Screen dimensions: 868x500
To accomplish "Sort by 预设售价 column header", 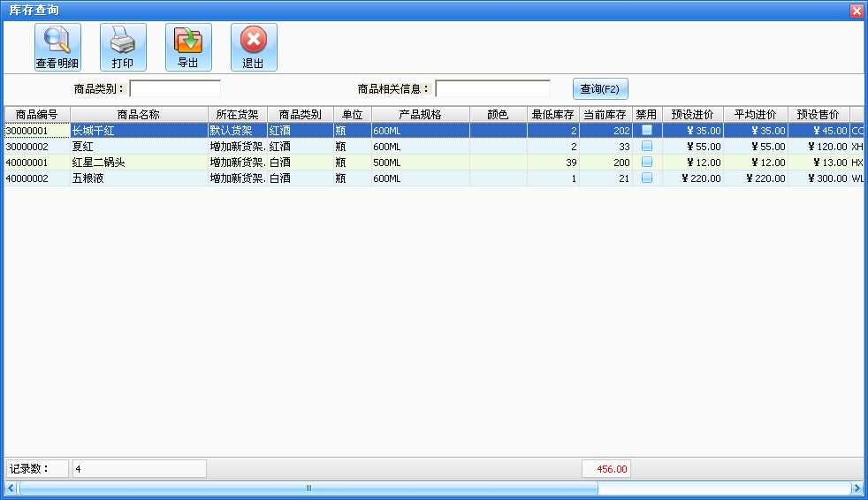I will 819,115.
